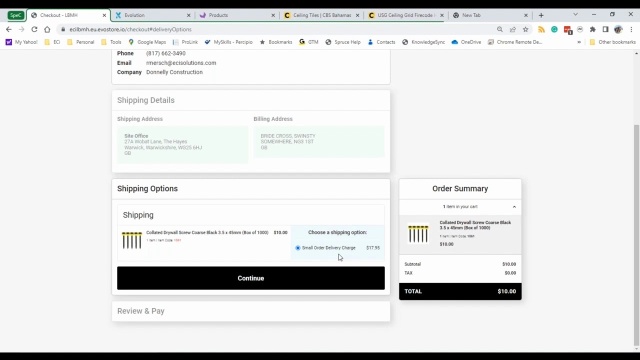Click the email rmersch@ecisolutions.com
The height and width of the screenshot is (360, 640).
point(181,63)
